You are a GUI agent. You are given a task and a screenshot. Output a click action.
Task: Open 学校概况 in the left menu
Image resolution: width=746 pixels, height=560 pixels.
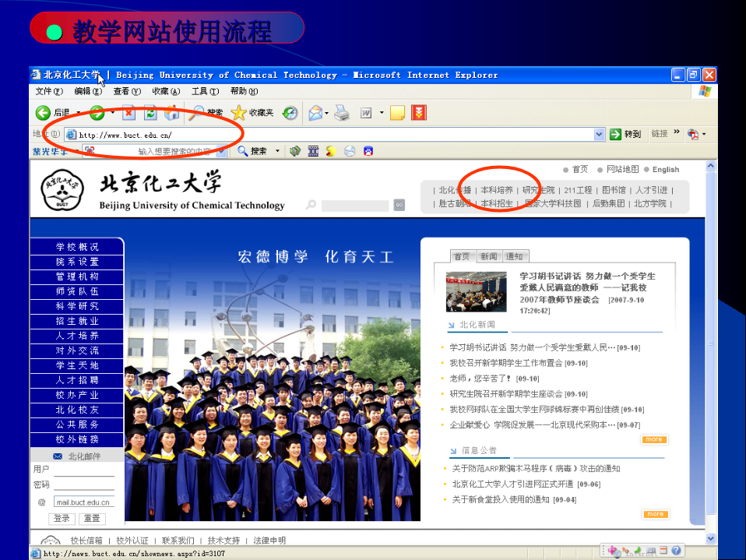(x=77, y=247)
